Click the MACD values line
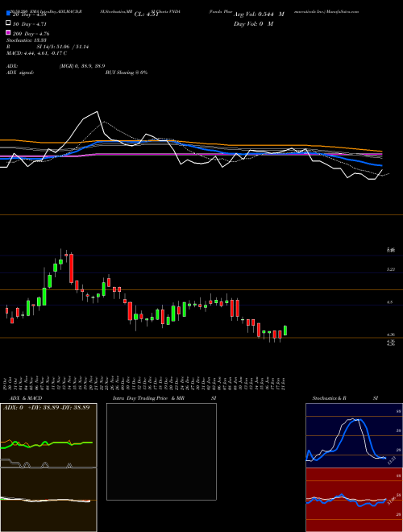Image resolution: width=403 pixels, height=532 pixels. pos(36,53)
